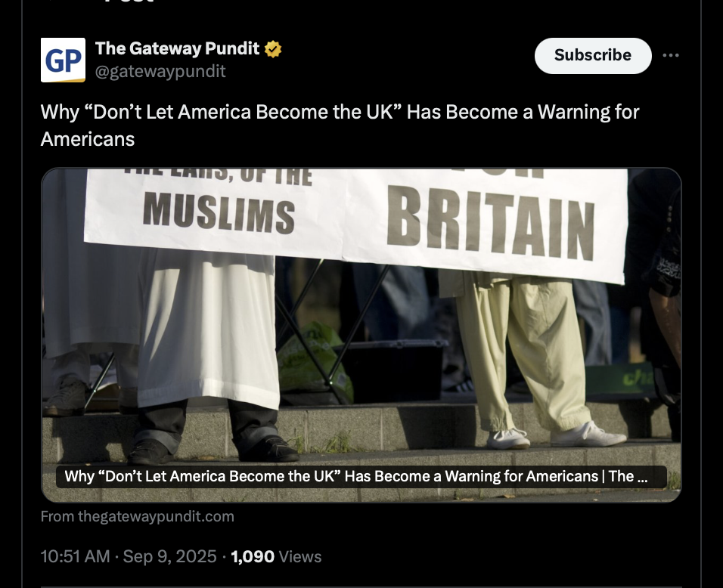Image resolution: width=723 pixels, height=588 pixels.
Task: Open the article preview card image
Action: pos(361,335)
